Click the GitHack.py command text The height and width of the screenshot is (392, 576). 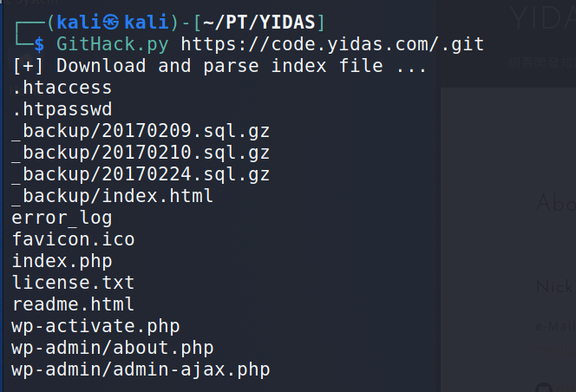(113, 44)
